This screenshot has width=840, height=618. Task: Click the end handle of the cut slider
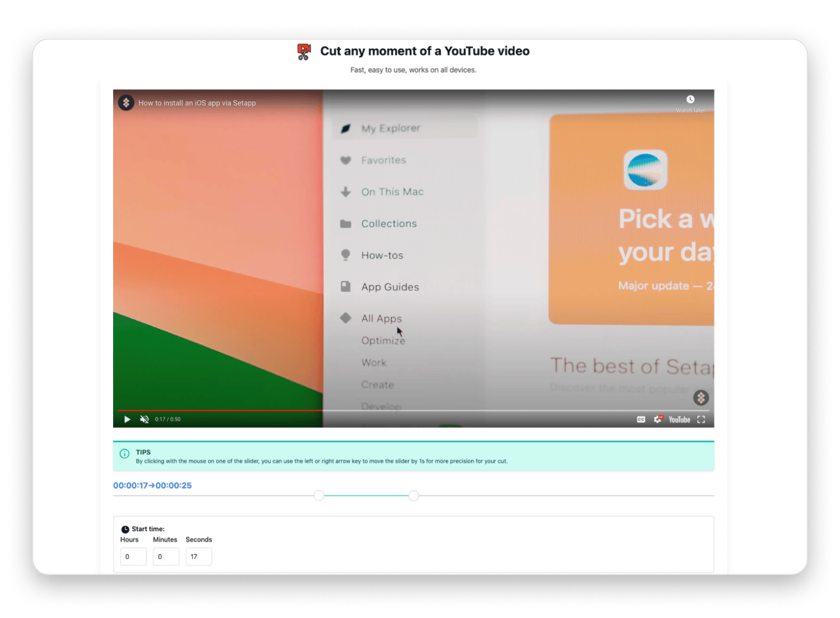click(x=414, y=495)
